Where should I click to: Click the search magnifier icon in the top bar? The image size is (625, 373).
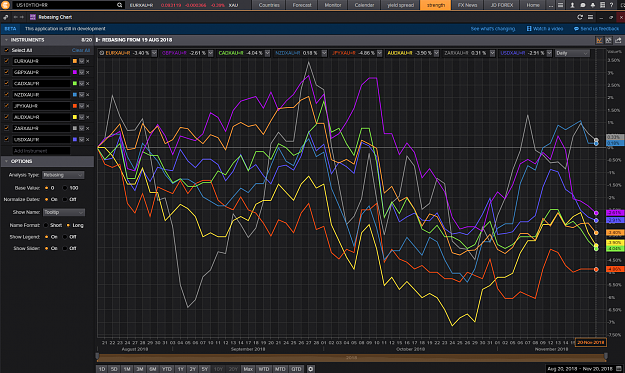(119, 5)
